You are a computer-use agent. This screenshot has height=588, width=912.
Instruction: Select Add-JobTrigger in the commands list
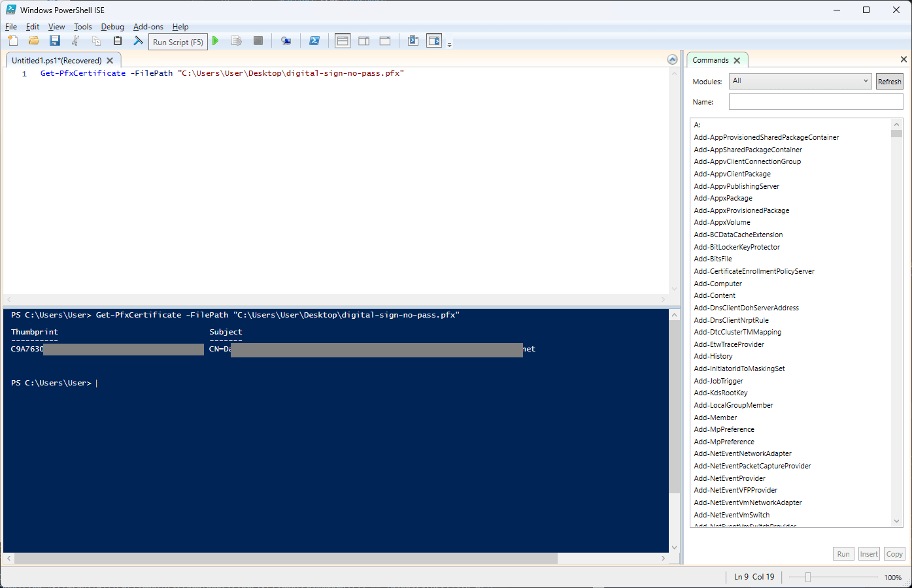coord(718,381)
